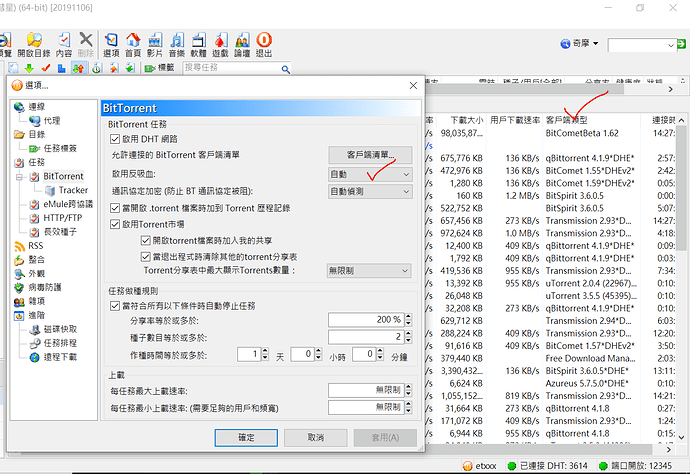Click the 退出 exit toolbar icon

click(x=264, y=45)
